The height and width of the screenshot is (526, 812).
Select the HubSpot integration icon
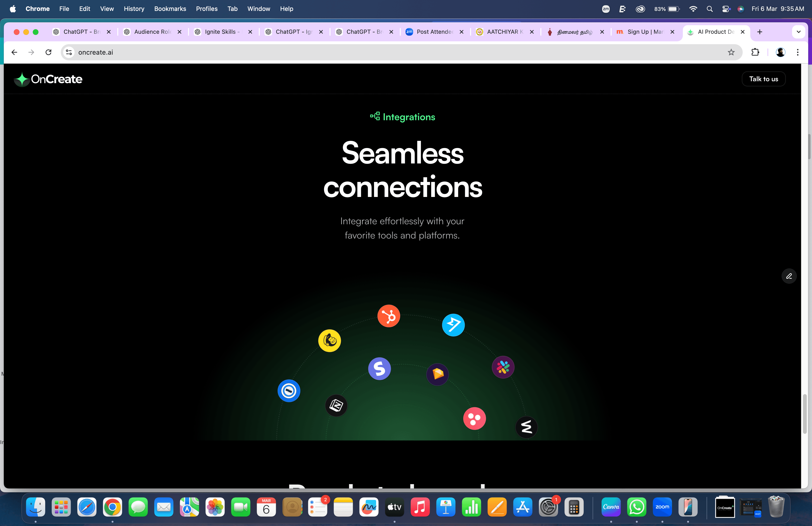tap(388, 316)
